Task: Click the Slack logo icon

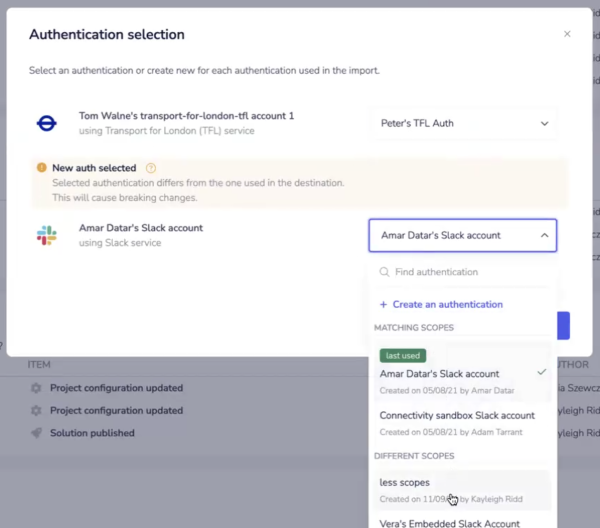Action: (x=46, y=235)
